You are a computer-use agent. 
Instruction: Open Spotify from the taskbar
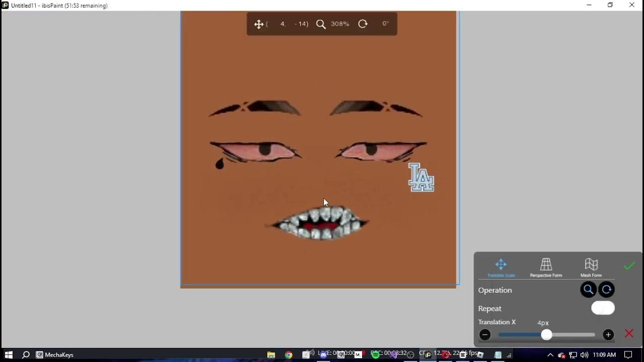[x=375, y=354]
